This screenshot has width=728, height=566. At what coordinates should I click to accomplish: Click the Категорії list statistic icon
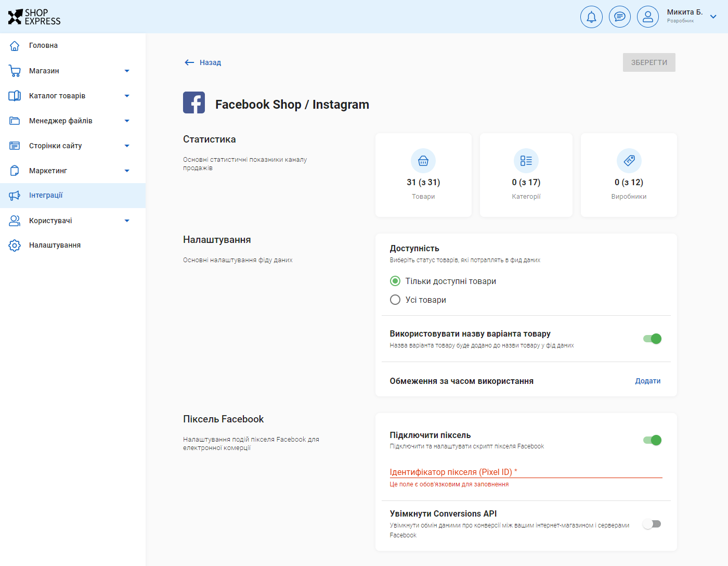tap(526, 161)
